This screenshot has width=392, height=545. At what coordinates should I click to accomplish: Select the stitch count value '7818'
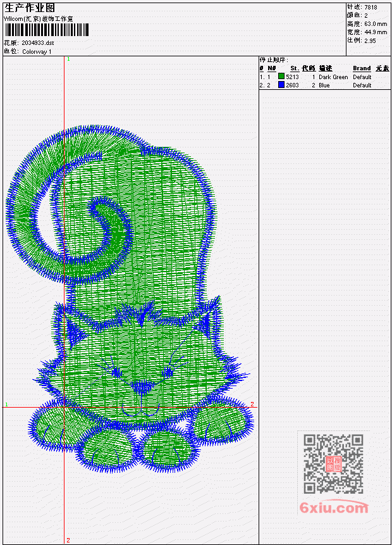(371, 7)
